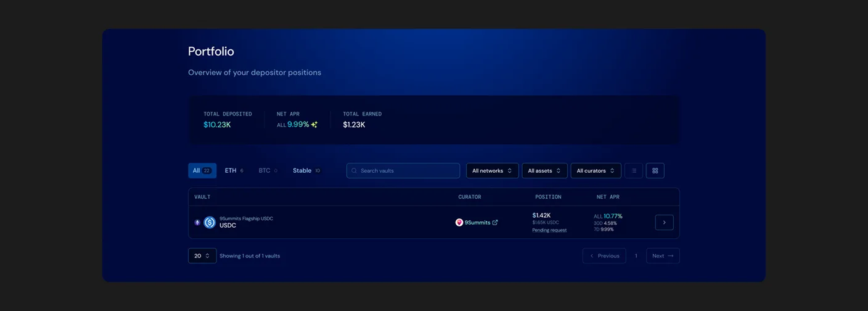Click 9Summits Flagship USDC vault name
Image resolution: width=868 pixels, height=311 pixels.
(246, 218)
